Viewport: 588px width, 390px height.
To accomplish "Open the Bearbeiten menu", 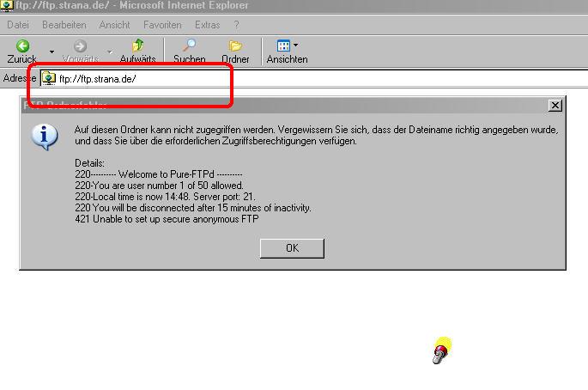I will point(64,25).
